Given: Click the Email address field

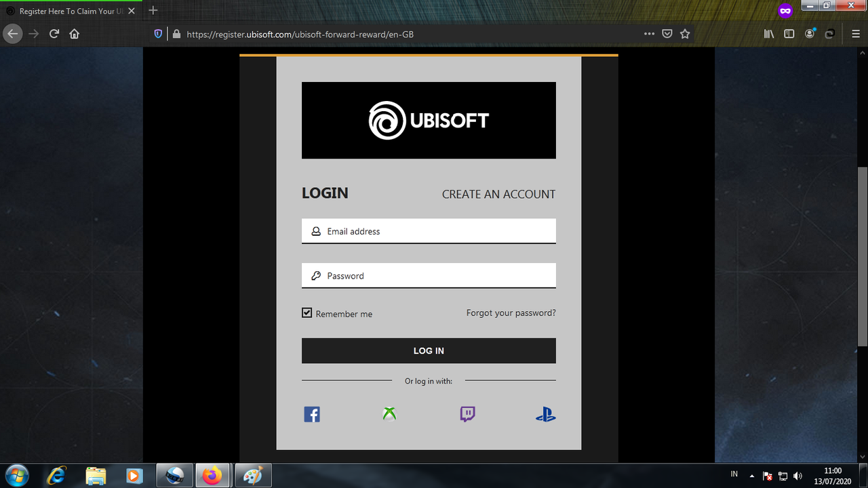Looking at the screenshot, I should click(x=429, y=231).
